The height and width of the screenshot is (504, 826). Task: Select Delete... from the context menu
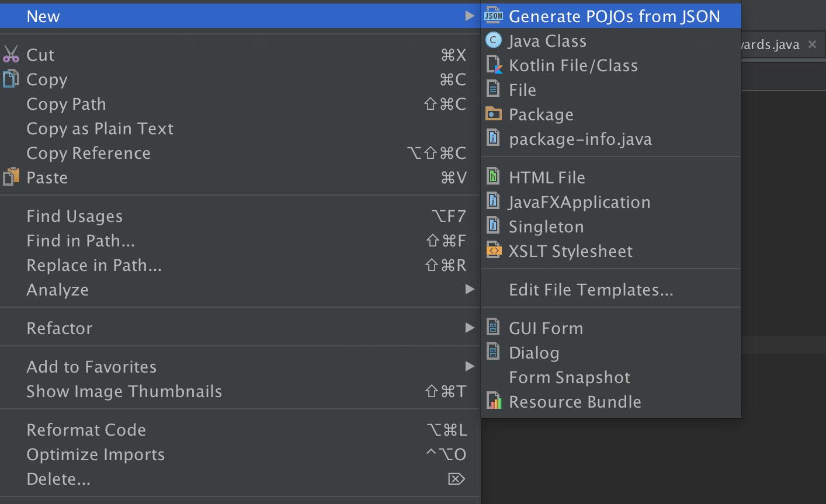(x=58, y=479)
